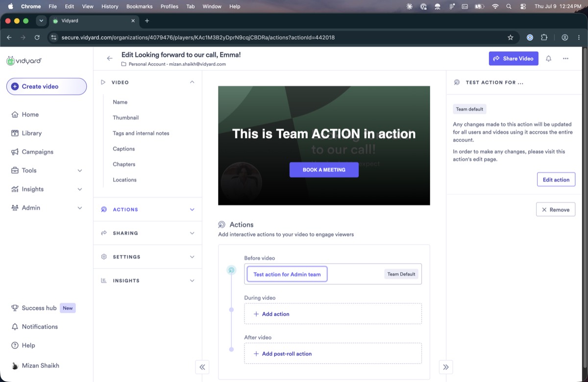Click BOOK A MEETING button in preview
Screen dimensions: 588x382
coord(324,170)
